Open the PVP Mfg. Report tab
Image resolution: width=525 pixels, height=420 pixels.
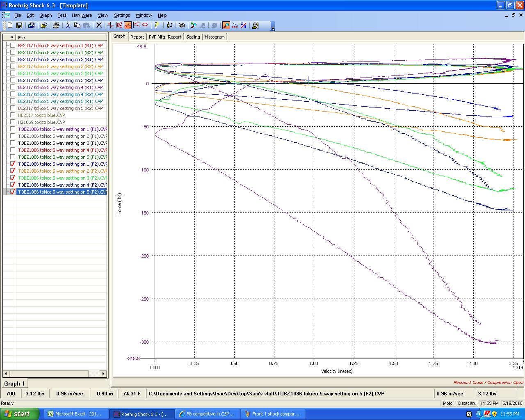[165, 37]
